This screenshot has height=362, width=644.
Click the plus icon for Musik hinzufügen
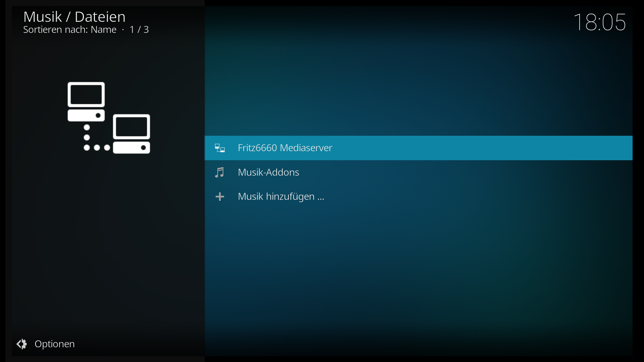[x=220, y=196]
